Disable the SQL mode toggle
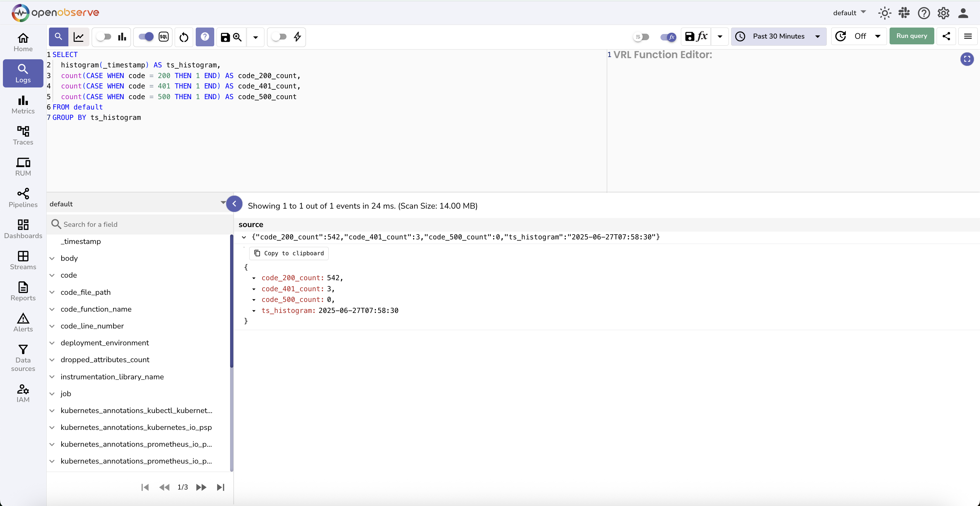980x506 pixels. (146, 37)
